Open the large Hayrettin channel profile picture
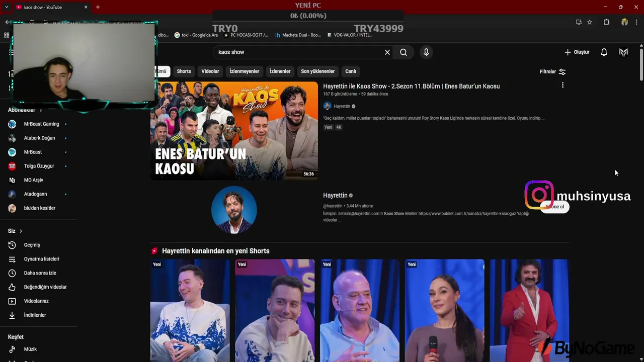The width and height of the screenshot is (644, 362). [x=234, y=210]
